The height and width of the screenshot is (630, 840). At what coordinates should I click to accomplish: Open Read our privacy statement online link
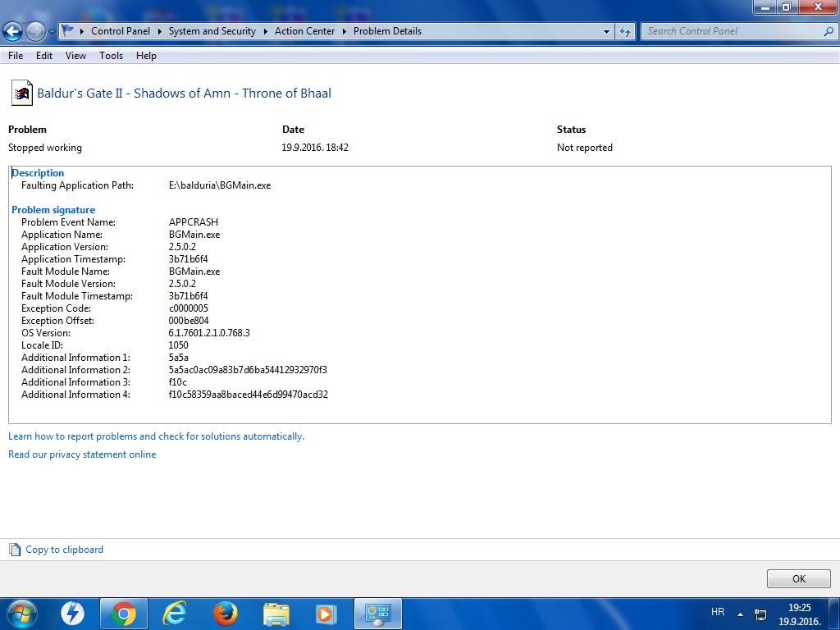[82, 454]
